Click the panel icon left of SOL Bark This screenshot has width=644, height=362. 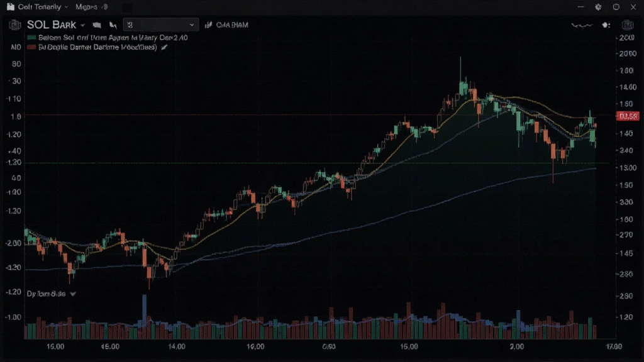point(15,25)
